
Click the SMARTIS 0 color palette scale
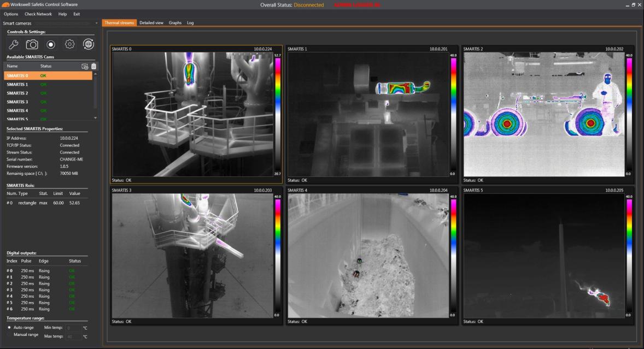(x=278, y=114)
